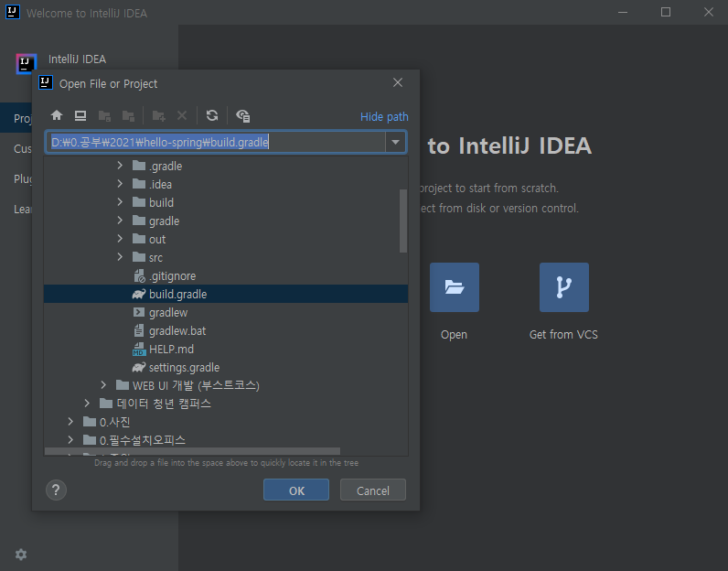Refresh the file tree
728x571 pixels.
click(x=212, y=115)
